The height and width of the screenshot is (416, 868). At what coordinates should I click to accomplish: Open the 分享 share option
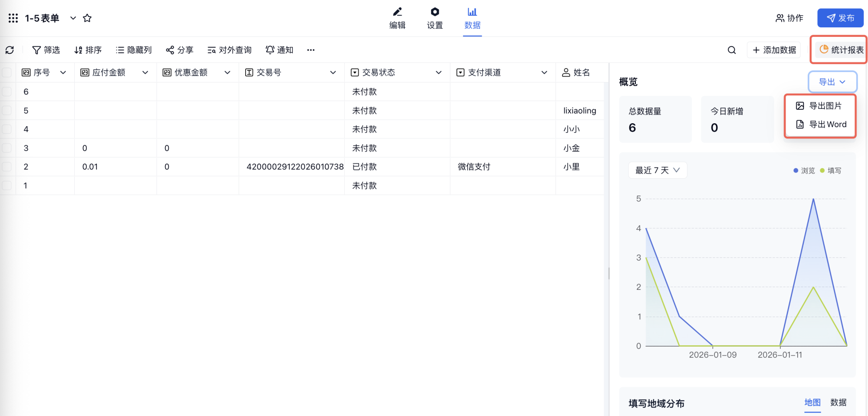pos(179,50)
